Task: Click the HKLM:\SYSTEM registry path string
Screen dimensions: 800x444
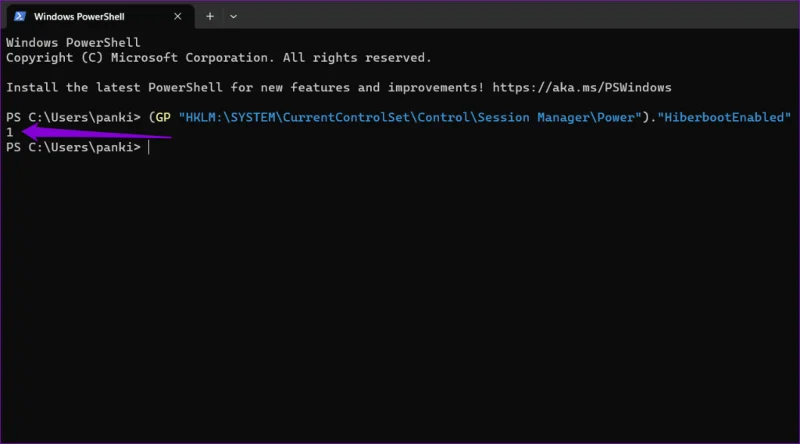Action: (410, 117)
